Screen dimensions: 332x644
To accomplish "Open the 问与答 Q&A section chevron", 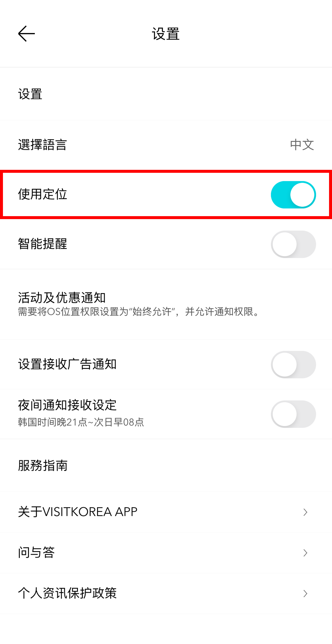I will point(305,553).
